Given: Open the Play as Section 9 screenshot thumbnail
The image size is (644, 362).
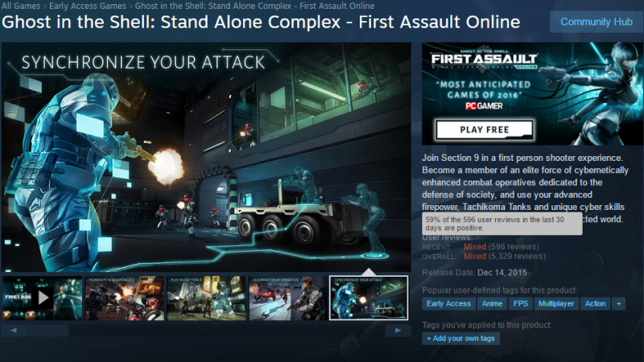Looking at the screenshot, I should (207, 298).
